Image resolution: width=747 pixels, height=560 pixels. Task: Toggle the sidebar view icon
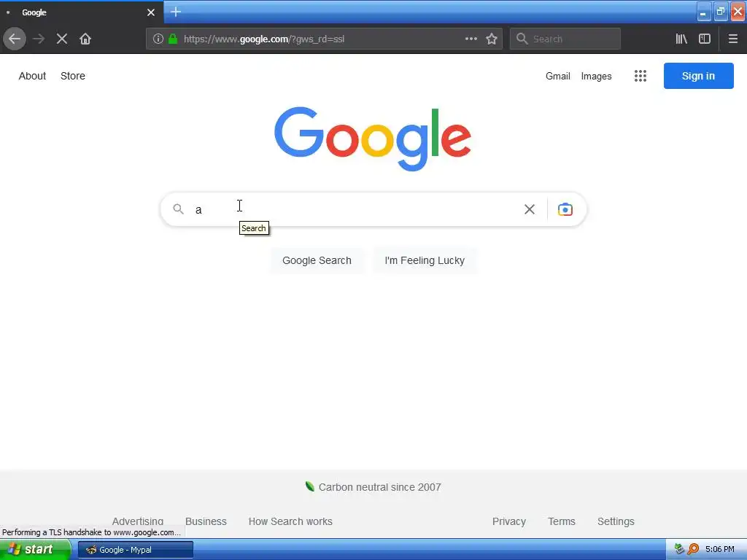tap(705, 39)
